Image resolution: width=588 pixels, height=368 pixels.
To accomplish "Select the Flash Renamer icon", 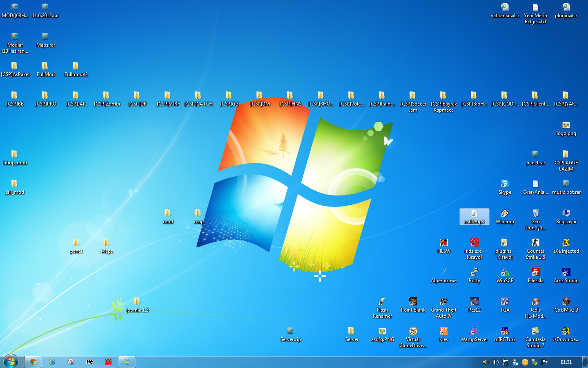I will [x=383, y=307].
